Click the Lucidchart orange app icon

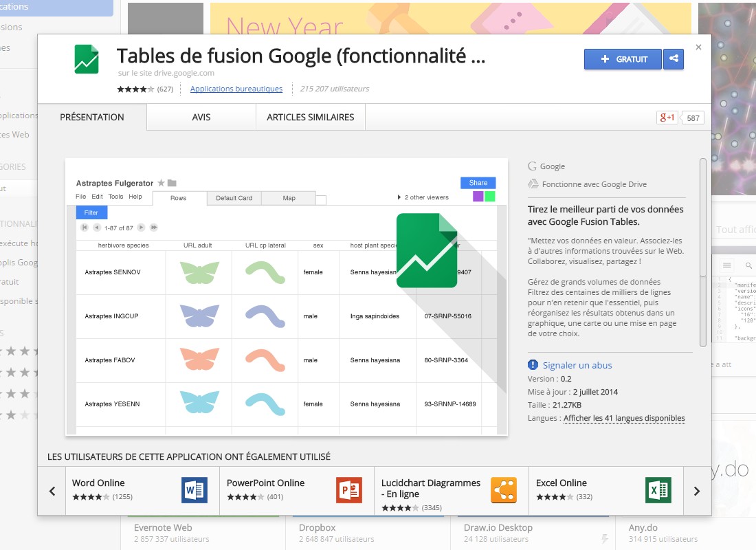click(504, 490)
